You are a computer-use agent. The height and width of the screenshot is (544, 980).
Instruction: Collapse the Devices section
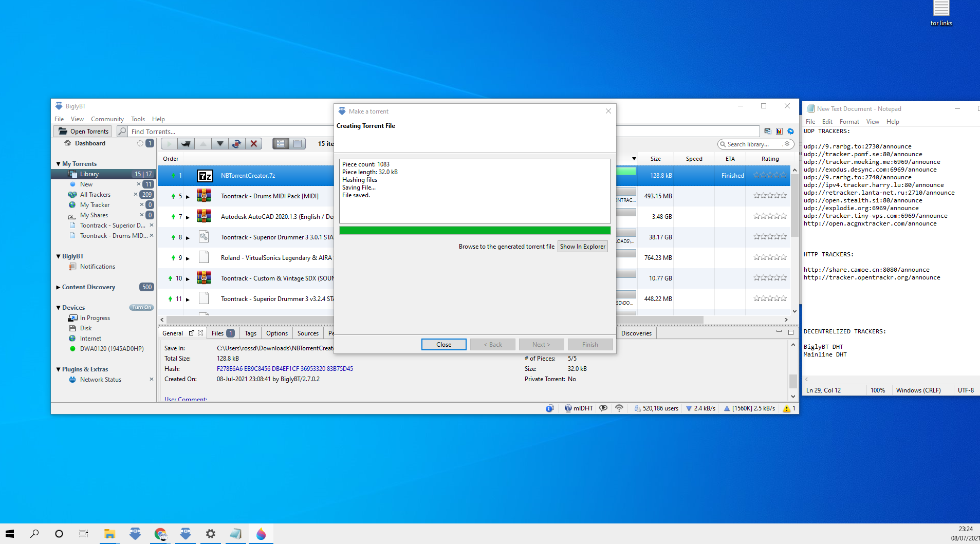click(58, 308)
